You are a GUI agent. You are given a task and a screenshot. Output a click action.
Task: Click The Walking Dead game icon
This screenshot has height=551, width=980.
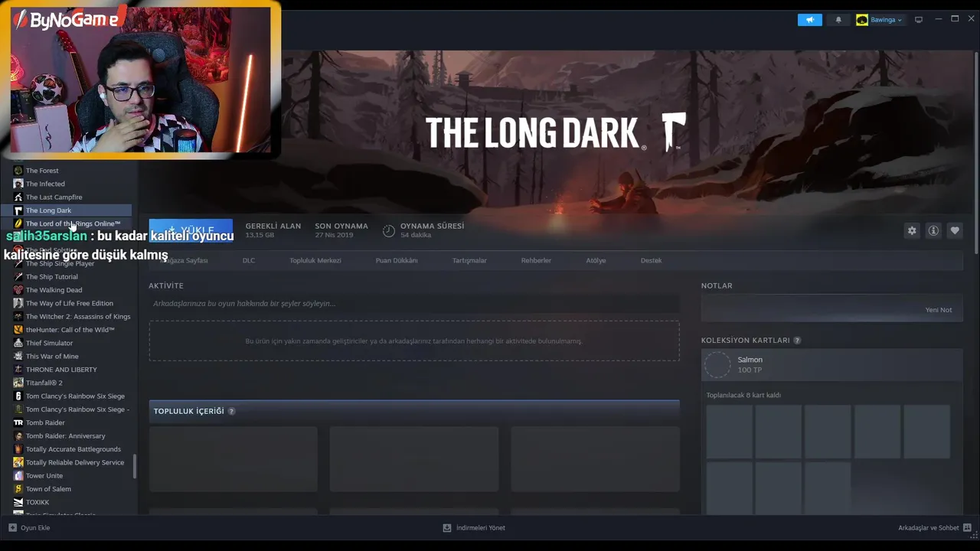point(18,290)
